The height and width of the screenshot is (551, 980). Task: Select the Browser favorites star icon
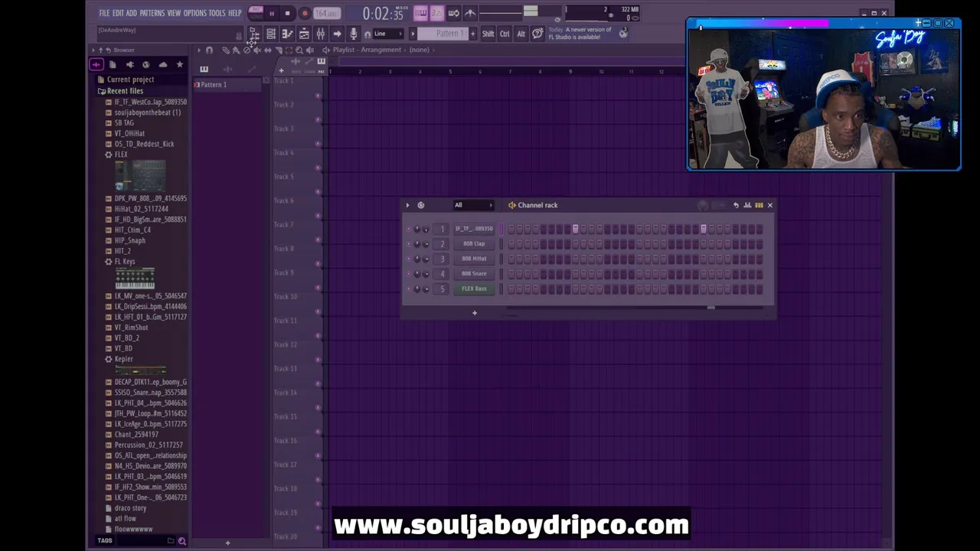(x=180, y=64)
